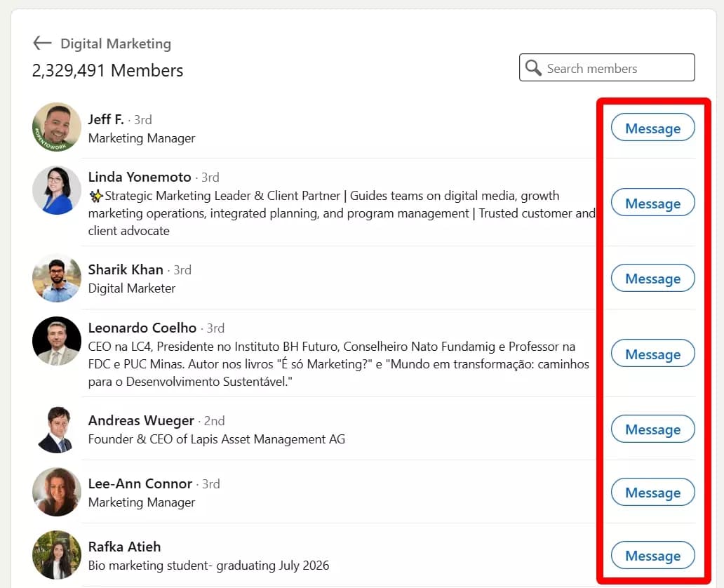The image size is (724, 588).
Task: Click Rafka Atieh's profile photo
Action: point(57,555)
